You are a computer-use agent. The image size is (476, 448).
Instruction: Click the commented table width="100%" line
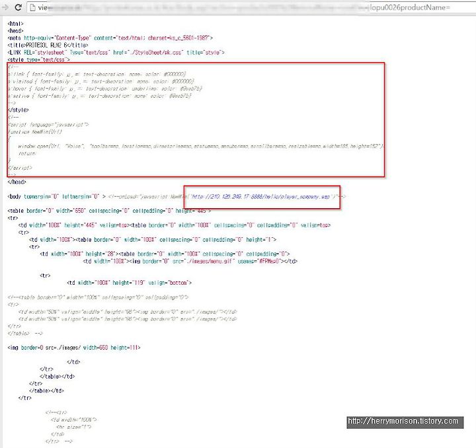click(x=98, y=297)
